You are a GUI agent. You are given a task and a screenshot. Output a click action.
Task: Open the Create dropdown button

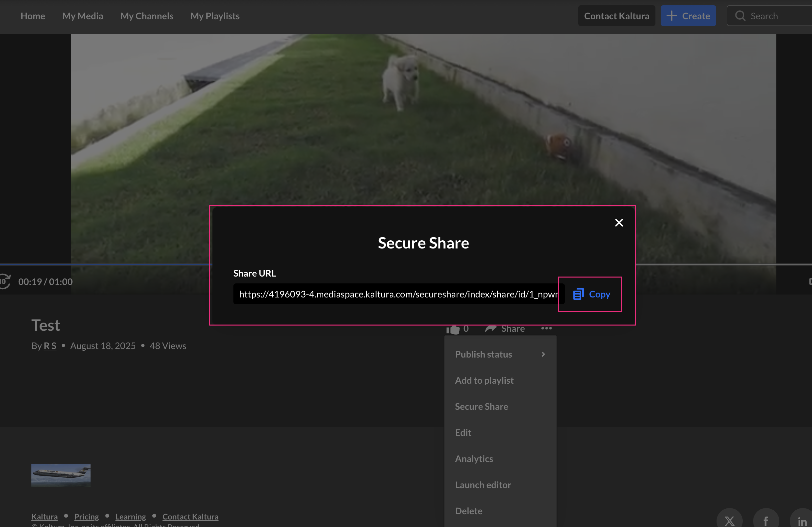(688, 16)
